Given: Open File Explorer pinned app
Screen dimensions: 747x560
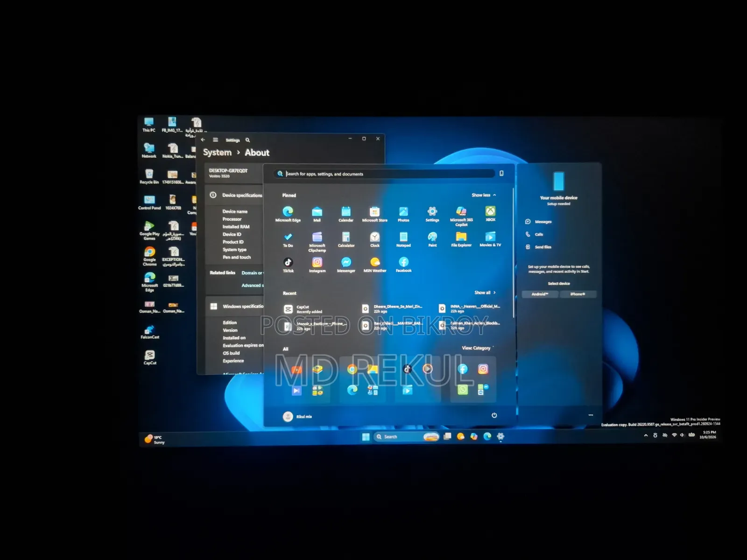Looking at the screenshot, I should (461, 239).
